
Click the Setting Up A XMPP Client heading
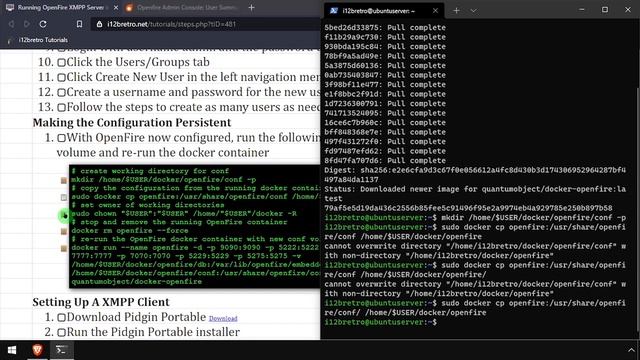click(101, 302)
